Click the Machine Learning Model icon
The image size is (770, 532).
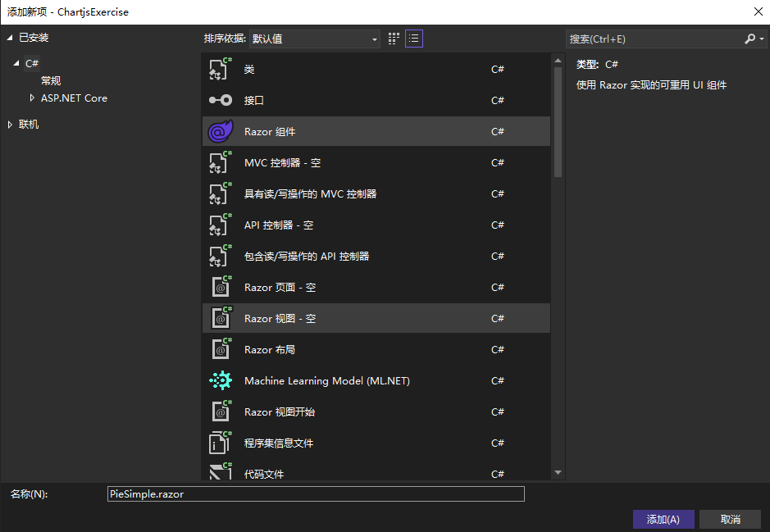tap(221, 380)
